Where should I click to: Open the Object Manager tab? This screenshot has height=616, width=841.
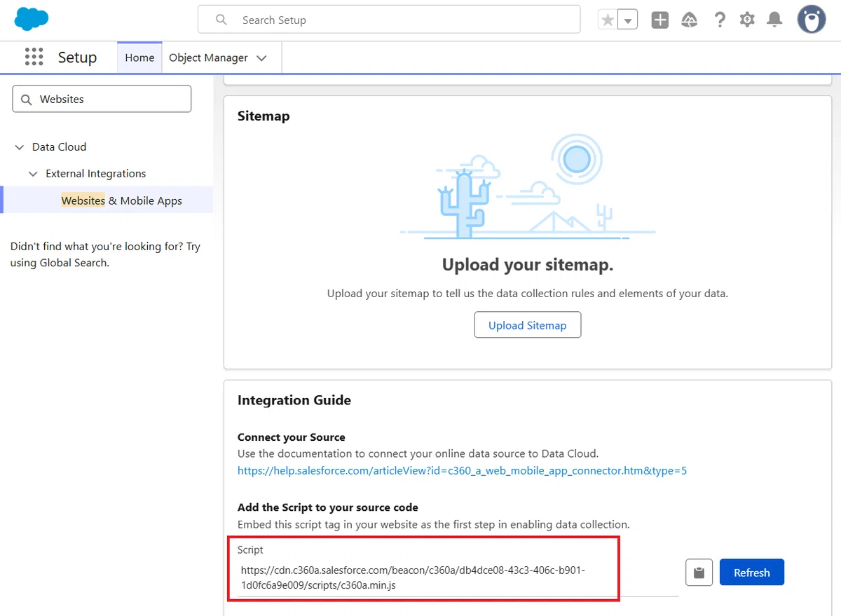[208, 57]
